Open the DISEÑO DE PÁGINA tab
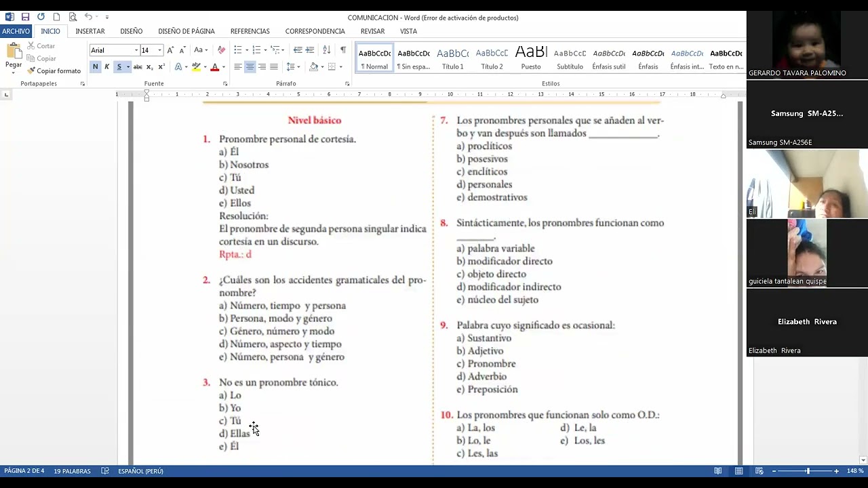Screen dimensions: 868x488 tap(186, 31)
